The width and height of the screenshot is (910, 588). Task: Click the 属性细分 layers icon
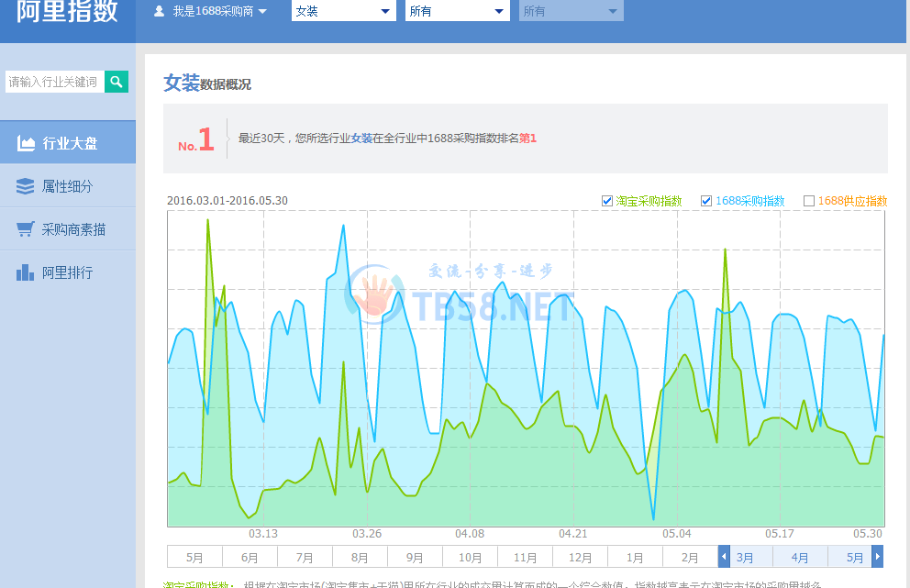click(25, 185)
